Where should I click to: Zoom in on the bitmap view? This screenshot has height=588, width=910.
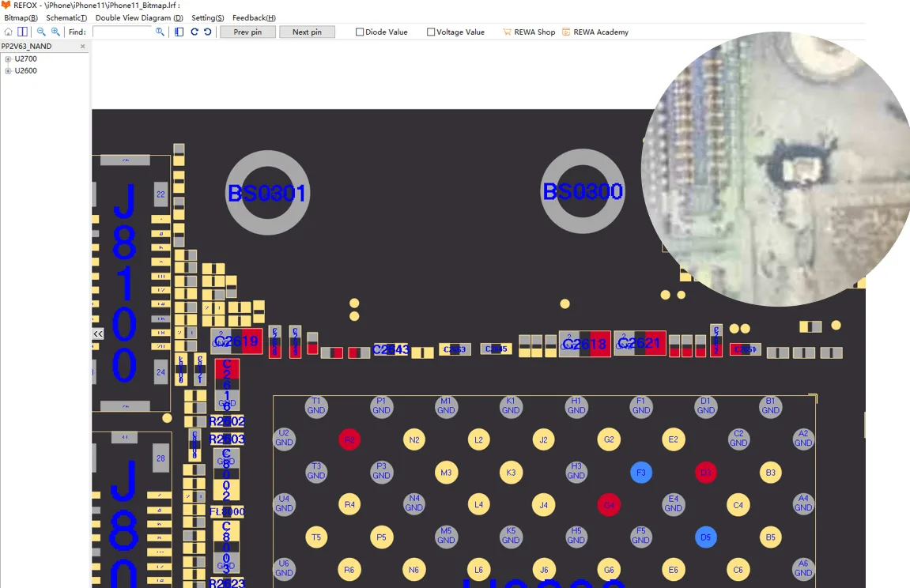55,32
